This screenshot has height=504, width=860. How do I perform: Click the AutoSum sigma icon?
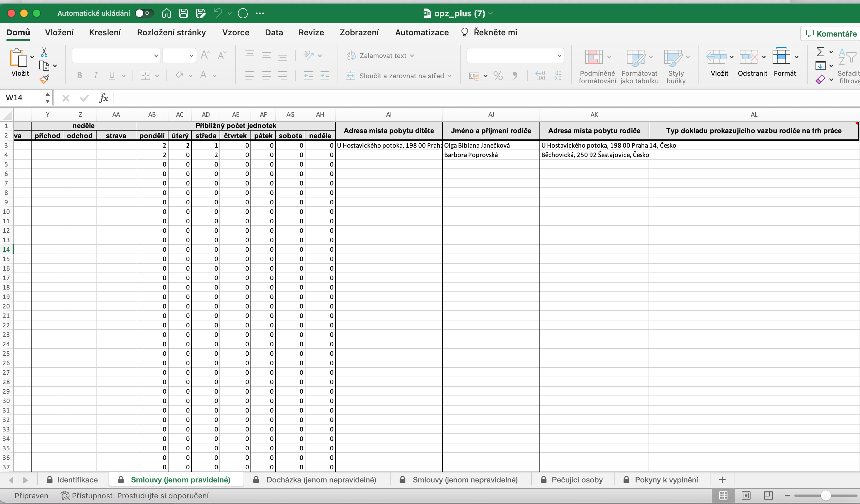[821, 52]
